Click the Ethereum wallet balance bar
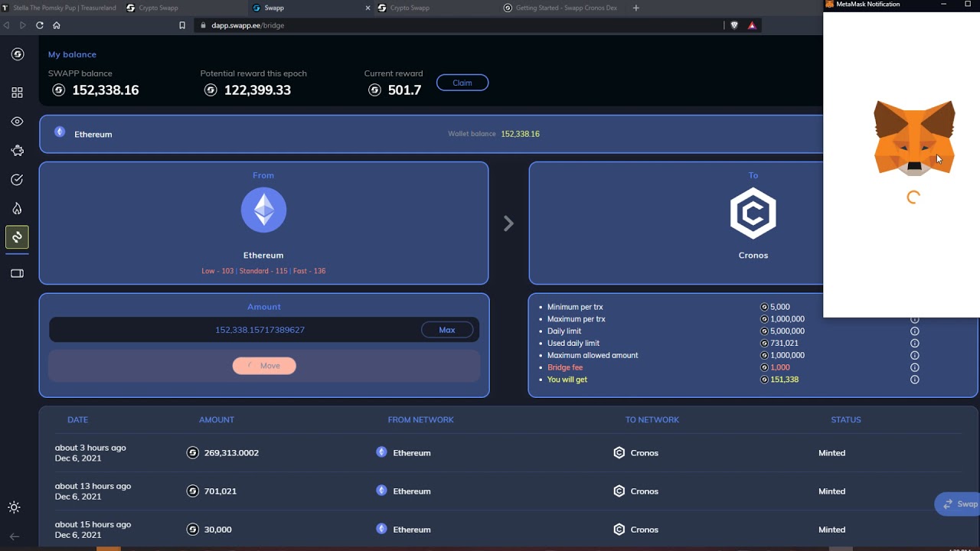The width and height of the screenshot is (980, 551). click(x=431, y=134)
